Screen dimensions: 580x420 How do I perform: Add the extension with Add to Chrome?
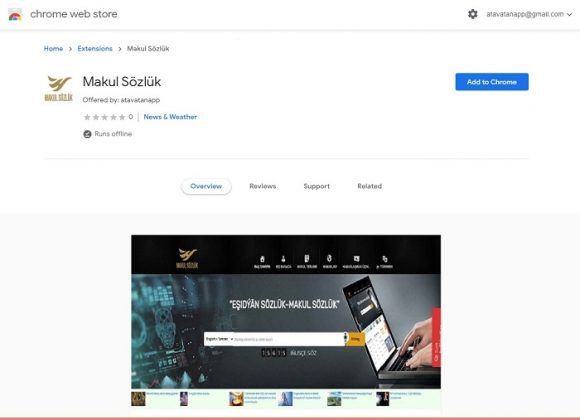tap(492, 82)
